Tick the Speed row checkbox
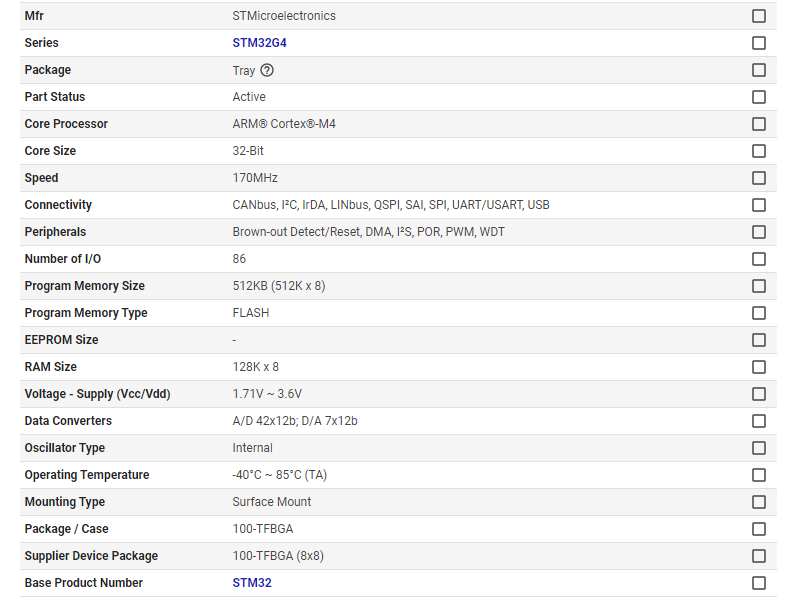 (x=759, y=178)
